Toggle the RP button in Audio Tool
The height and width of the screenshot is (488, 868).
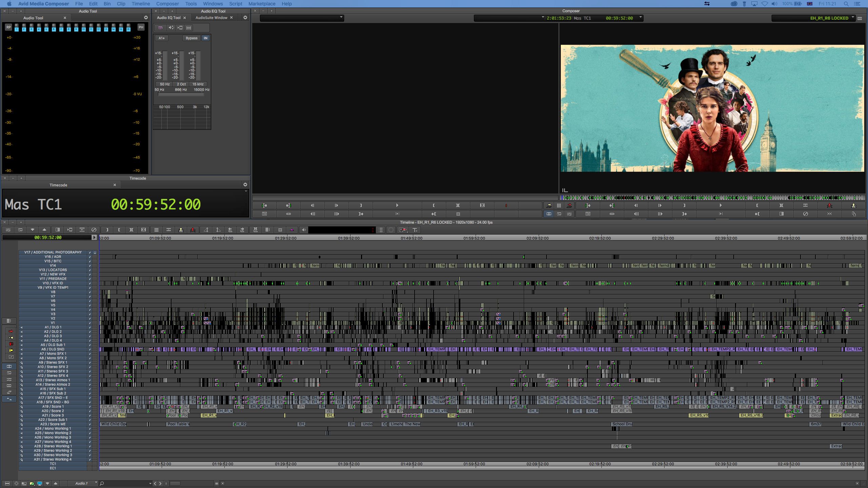tap(9, 27)
